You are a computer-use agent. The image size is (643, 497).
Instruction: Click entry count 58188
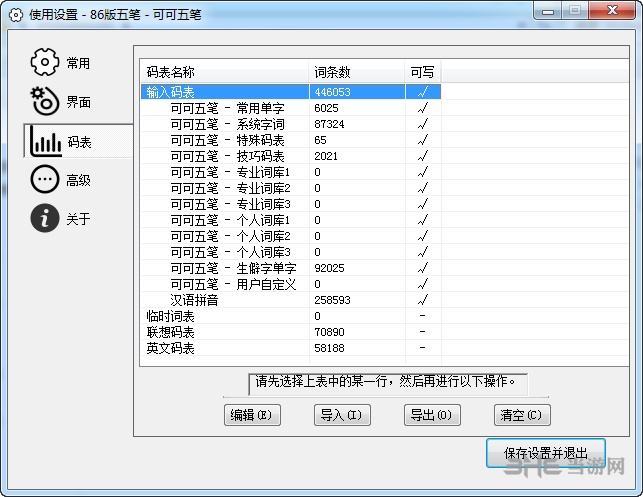(x=329, y=348)
